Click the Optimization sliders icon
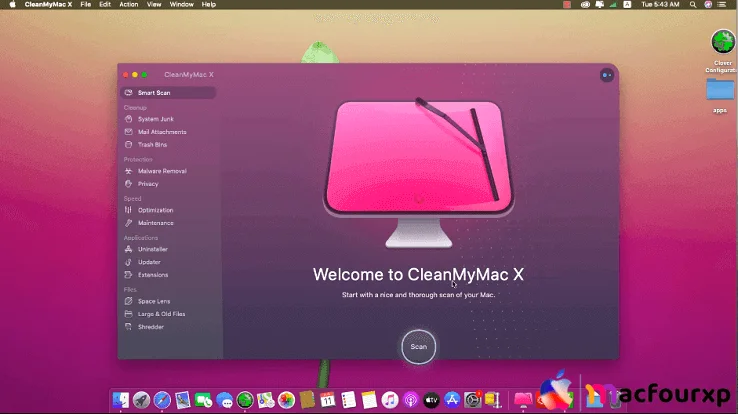This screenshot has width=738, height=414. 128,210
